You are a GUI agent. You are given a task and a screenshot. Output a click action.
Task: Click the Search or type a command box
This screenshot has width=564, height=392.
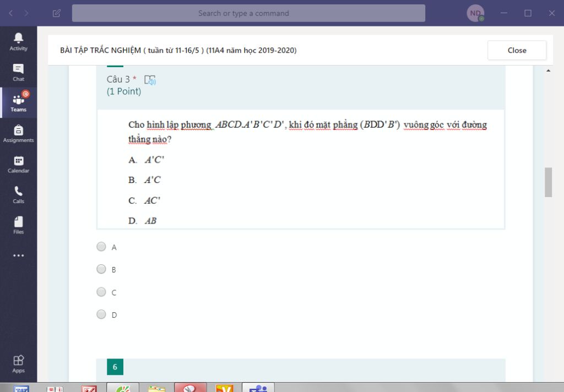coord(248,13)
